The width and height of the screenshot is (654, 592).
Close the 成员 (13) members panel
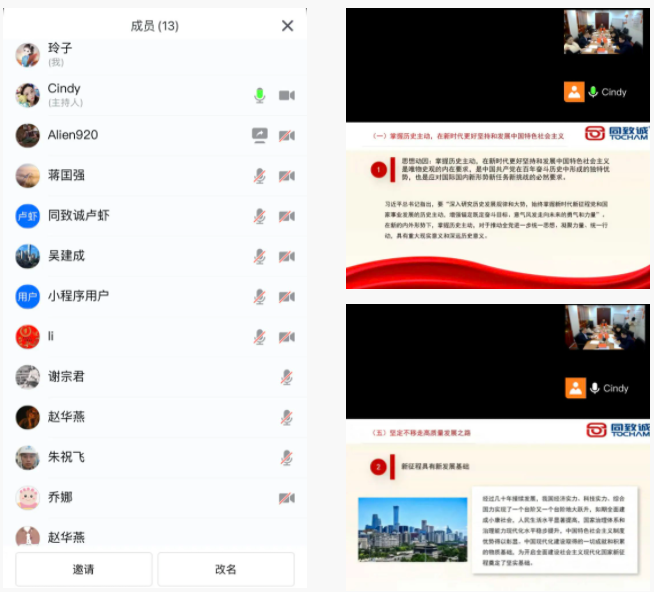[288, 26]
